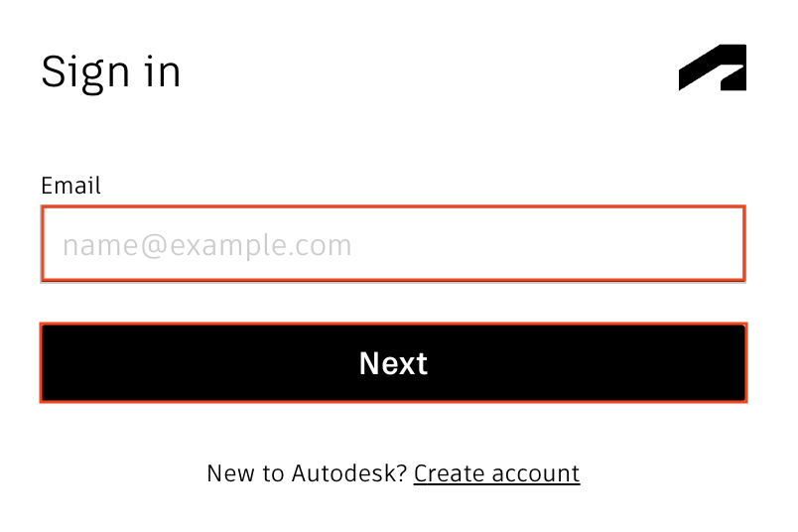This screenshot has height=532, width=798.
Task: Continue sign-in with the Next button
Action: pyautogui.click(x=393, y=363)
